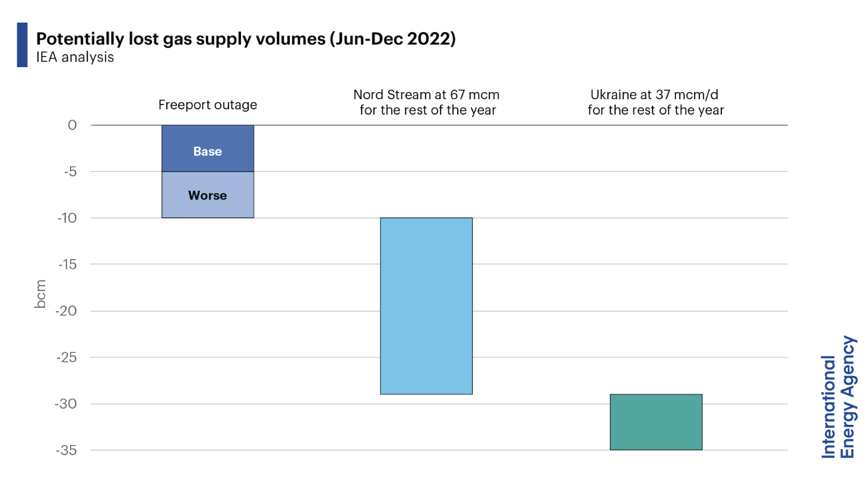Image resolution: width=868 pixels, height=486 pixels.
Task: Click the International Energy Agency logo text
Action: pos(838,397)
